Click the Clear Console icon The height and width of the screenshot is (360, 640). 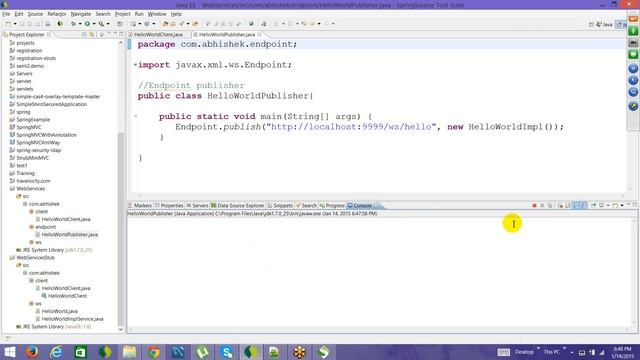[560, 205]
